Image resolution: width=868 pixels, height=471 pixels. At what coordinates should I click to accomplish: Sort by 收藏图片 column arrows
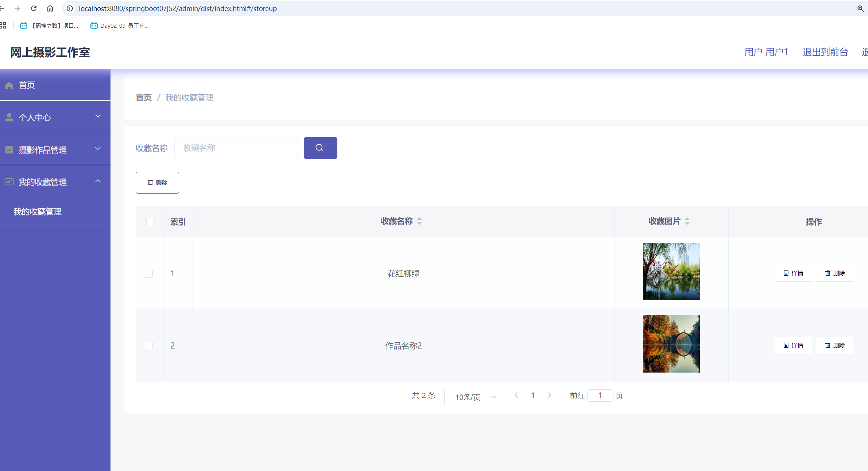pyautogui.click(x=687, y=221)
